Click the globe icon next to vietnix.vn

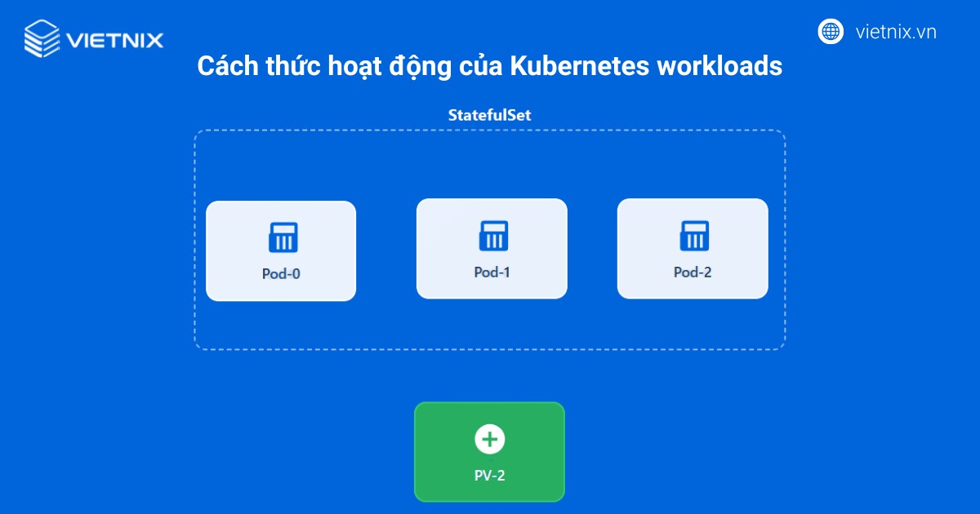tap(830, 32)
